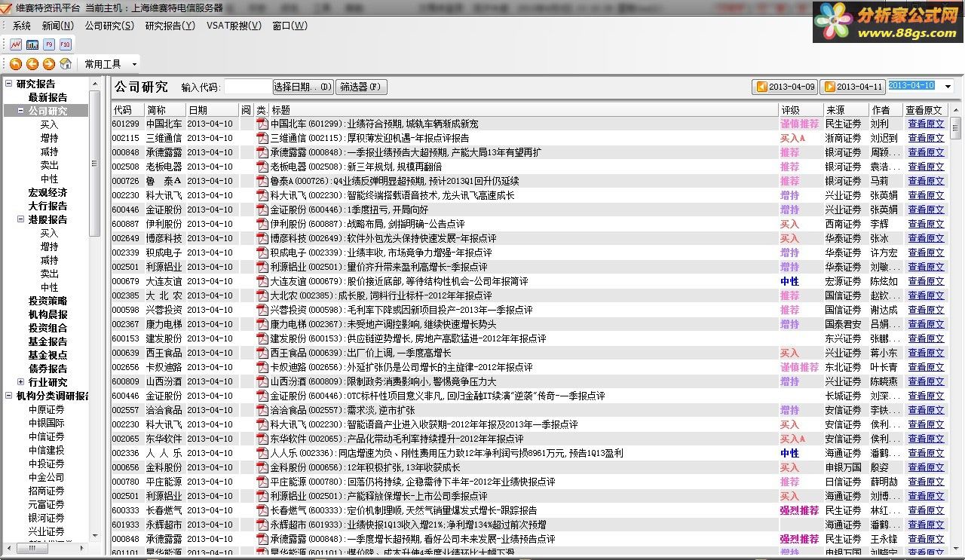Expand the 行业研究 tree node
Viewport: 965px width, 560px height.
(x=21, y=382)
